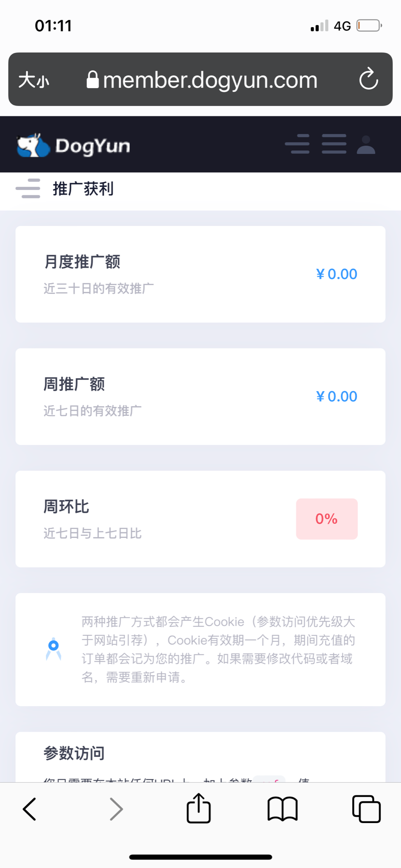Click the DogYun logo
The width and height of the screenshot is (401, 868).
pos(73,145)
